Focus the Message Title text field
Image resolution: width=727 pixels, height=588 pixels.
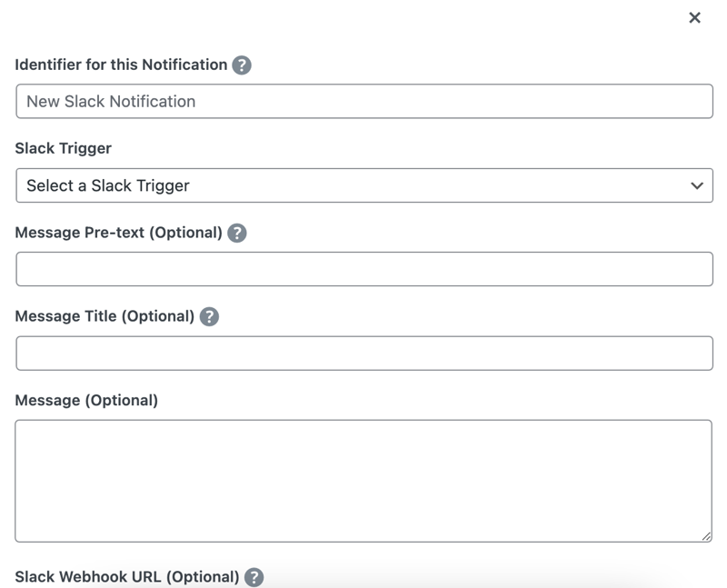[x=363, y=354]
